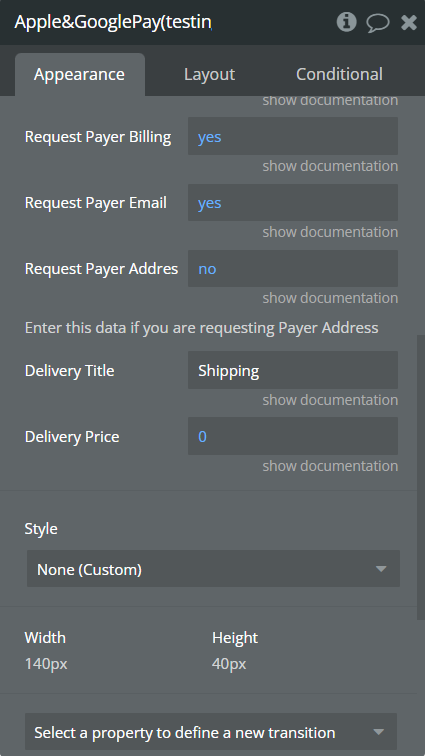Click the Delivery Title Shipping field
The image size is (425, 756).
pos(293,370)
